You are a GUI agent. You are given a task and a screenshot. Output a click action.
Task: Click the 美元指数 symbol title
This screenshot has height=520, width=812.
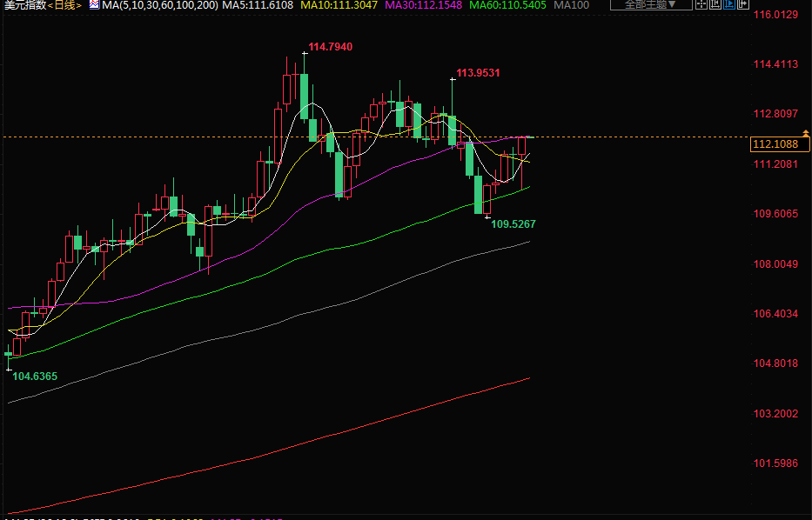(x=23, y=5)
